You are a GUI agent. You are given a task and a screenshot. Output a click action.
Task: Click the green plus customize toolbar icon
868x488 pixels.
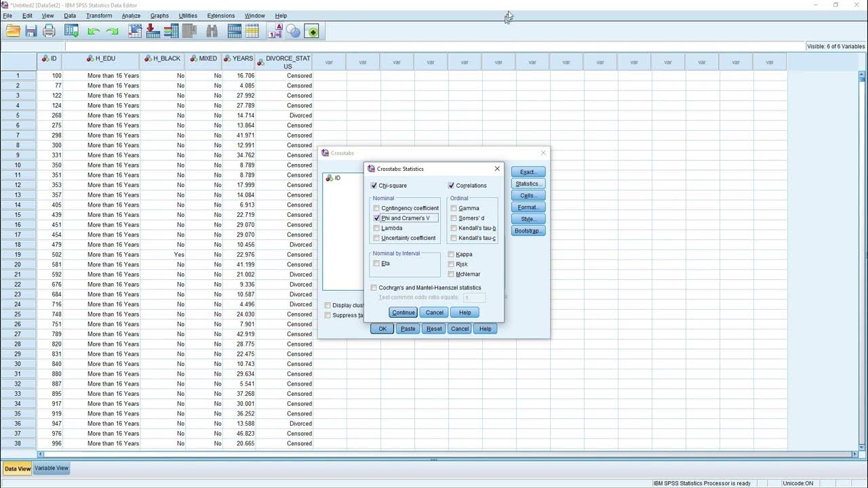pos(312,31)
